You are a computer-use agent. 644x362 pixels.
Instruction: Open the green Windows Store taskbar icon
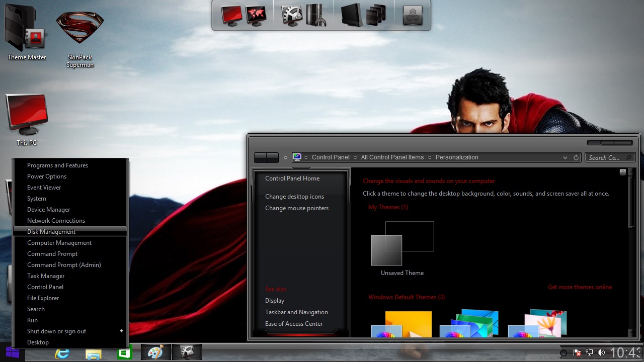pos(124,353)
